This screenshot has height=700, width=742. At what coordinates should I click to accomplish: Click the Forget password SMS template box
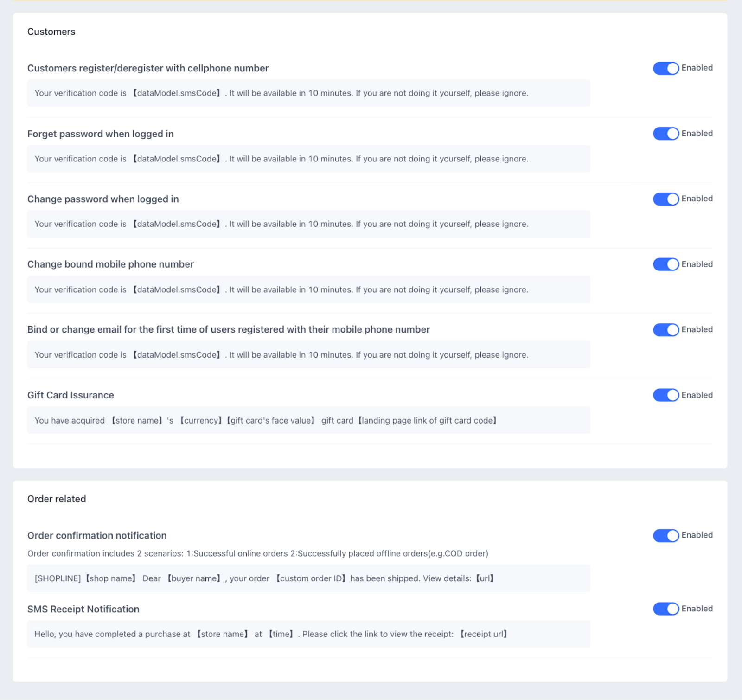click(x=308, y=159)
